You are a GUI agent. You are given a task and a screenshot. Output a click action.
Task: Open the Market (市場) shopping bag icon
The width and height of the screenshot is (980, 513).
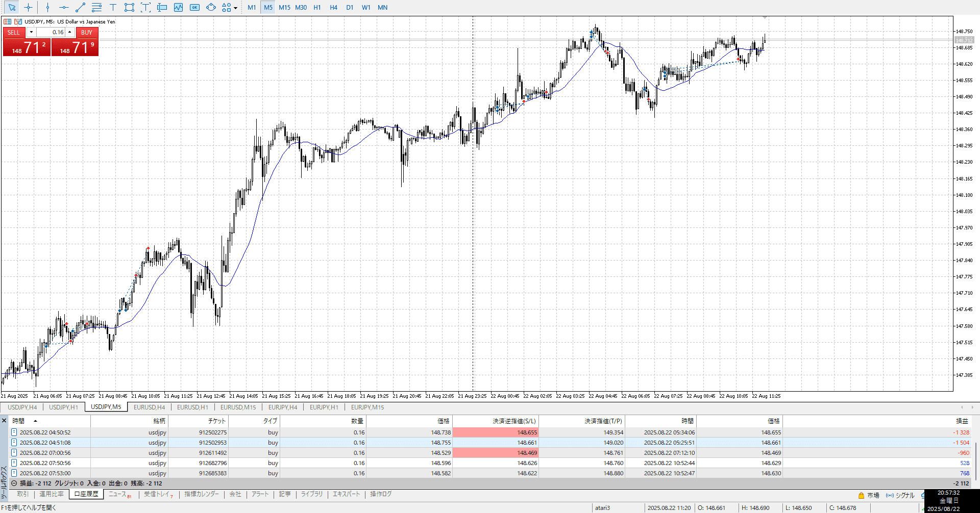(x=861, y=495)
